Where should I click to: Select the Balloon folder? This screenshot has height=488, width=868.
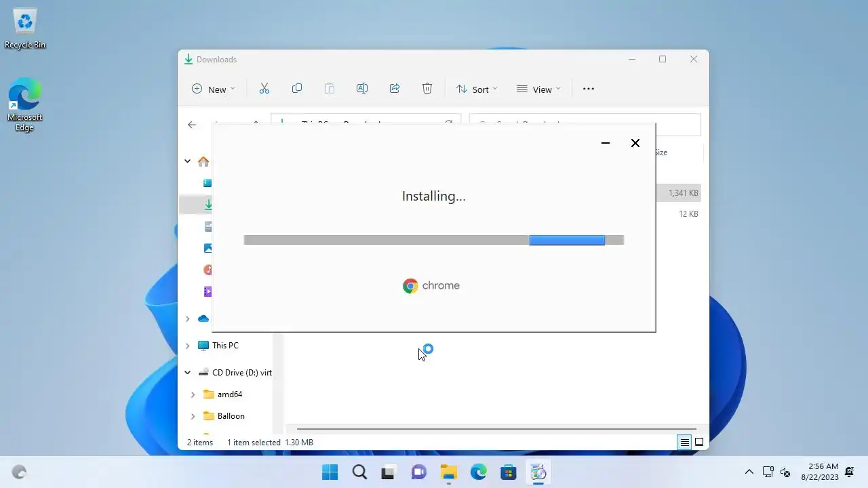[x=224, y=416]
